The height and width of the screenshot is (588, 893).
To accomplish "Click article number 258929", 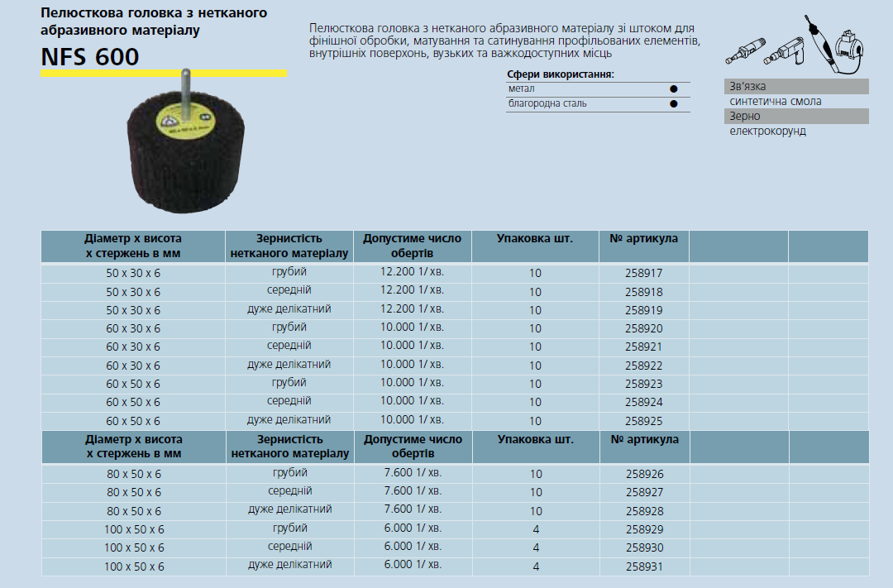I will pyautogui.click(x=645, y=529).
